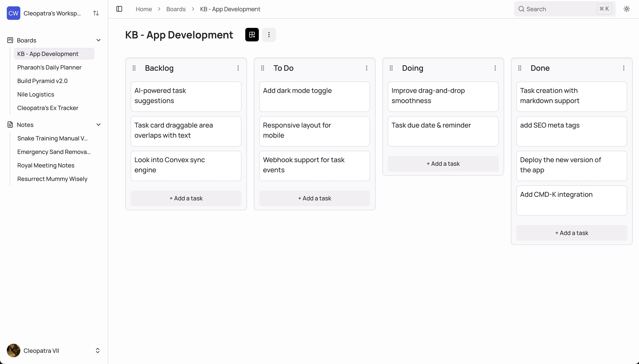Click the note icon beside Notes
The width and height of the screenshot is (639, 364).
[x=10, y=124]
